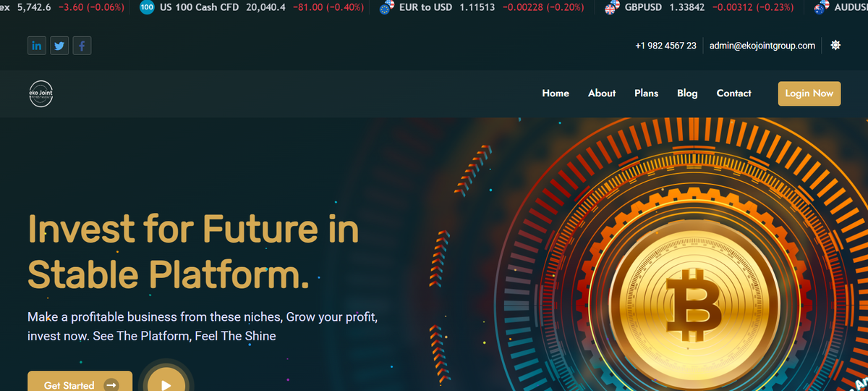This screenshot has height=391, width=868.
Task: Toggle the light/dark theme sun icon
Action: pyautogui.click(x=835, y=45)
